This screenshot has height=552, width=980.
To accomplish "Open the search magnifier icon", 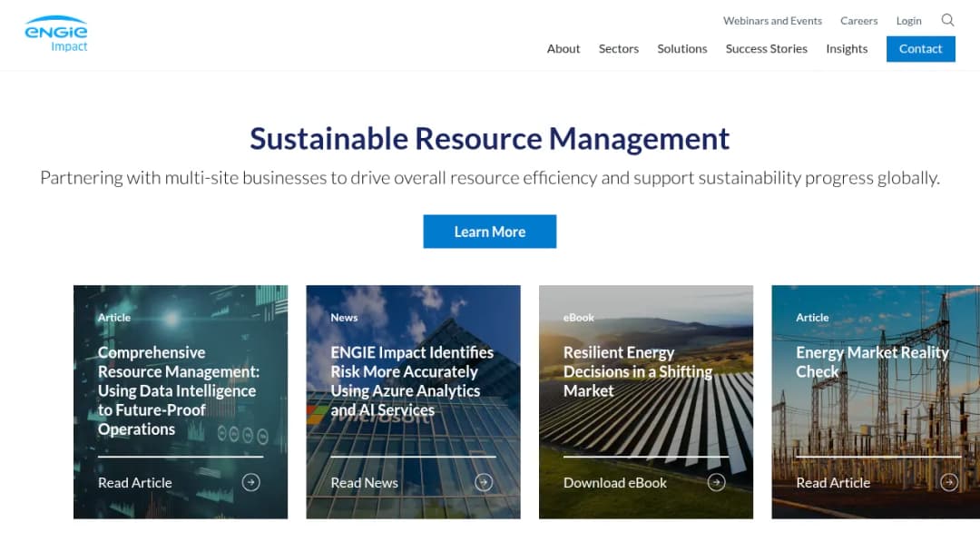I will [947, 20].
